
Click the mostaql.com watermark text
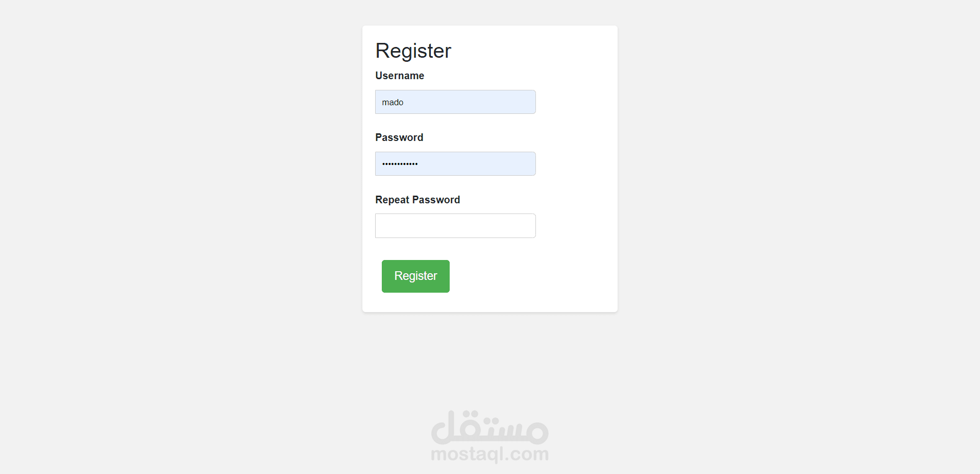[489, 454]
